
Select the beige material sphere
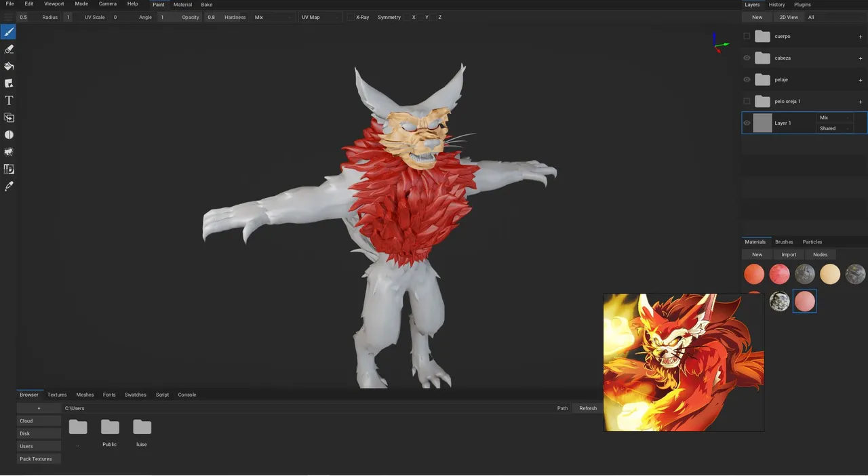[x=830, y=274]
